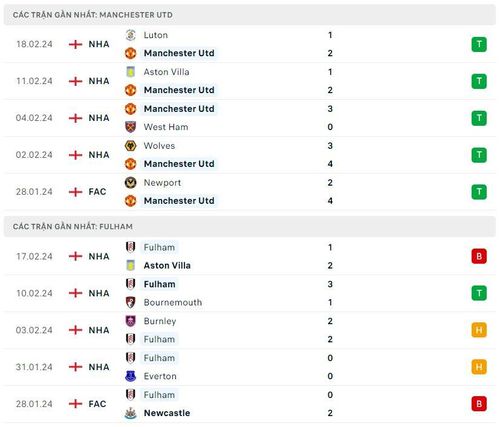Viewport: 500px width, 427px height.
Task: Click the Newport club crest icon
Action: coord(130,183)
